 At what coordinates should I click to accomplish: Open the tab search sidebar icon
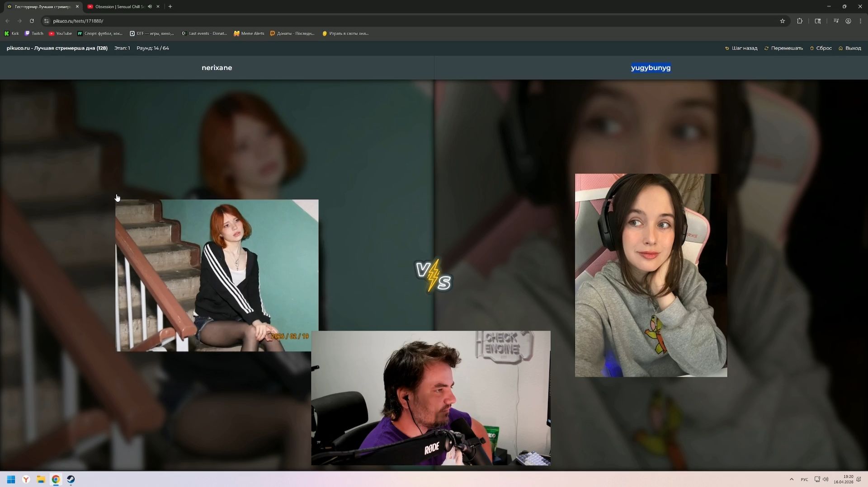tap(818, 21)
